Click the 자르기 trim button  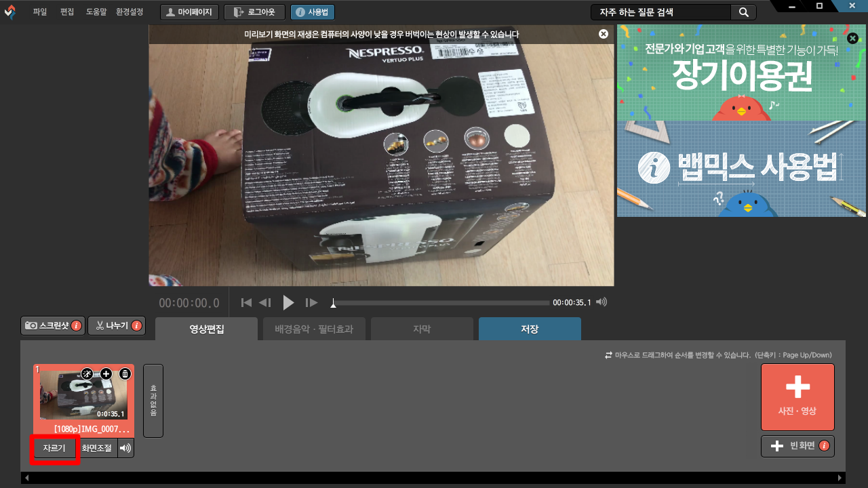tap(54, 448)
